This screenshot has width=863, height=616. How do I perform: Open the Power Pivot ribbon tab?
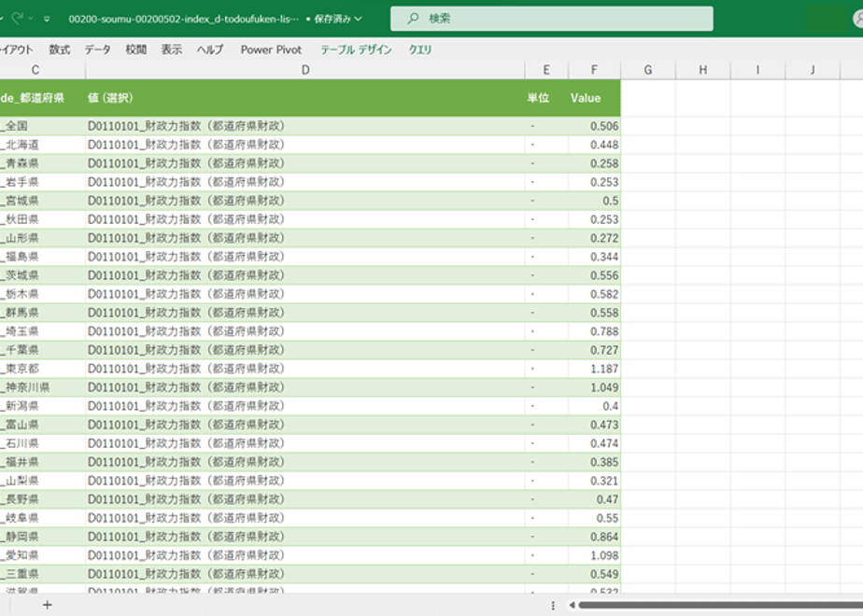point(271,49)
